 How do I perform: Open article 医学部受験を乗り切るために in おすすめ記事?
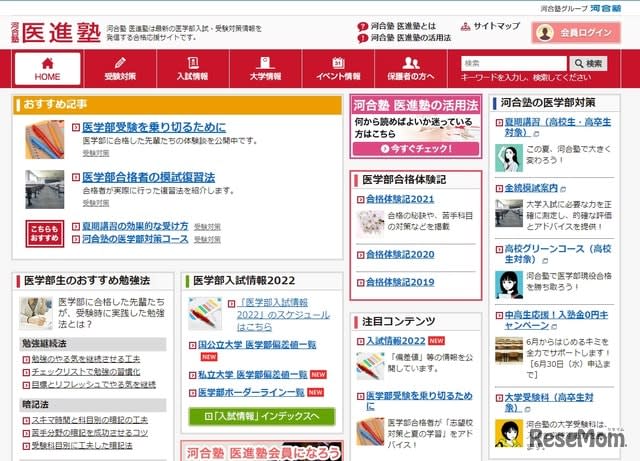pos(154,127)
